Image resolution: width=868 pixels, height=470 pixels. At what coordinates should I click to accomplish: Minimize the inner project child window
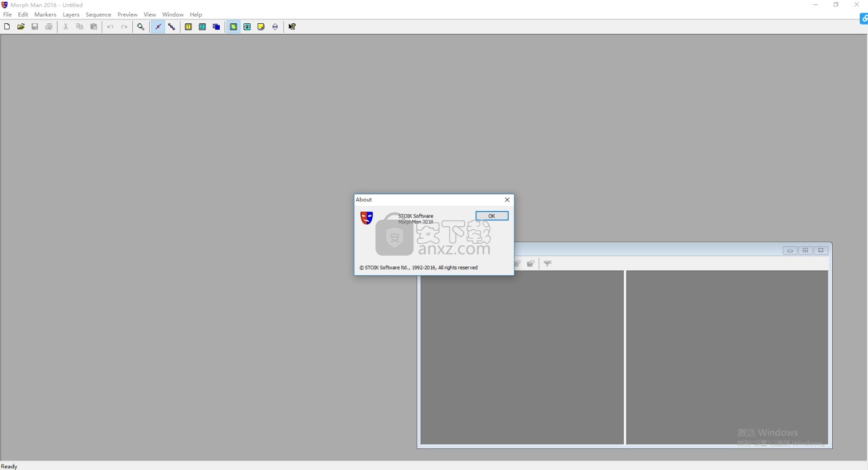(790, 250)
